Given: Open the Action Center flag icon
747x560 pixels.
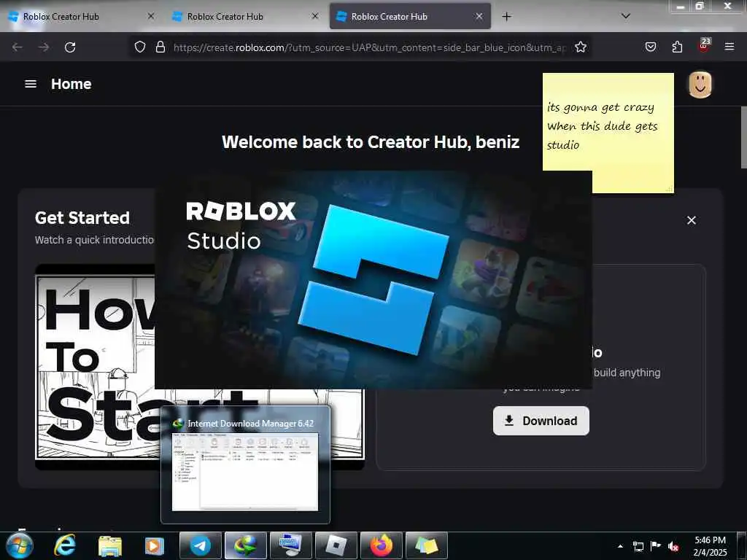Looking at the screenshot, I should coord(656,546).
